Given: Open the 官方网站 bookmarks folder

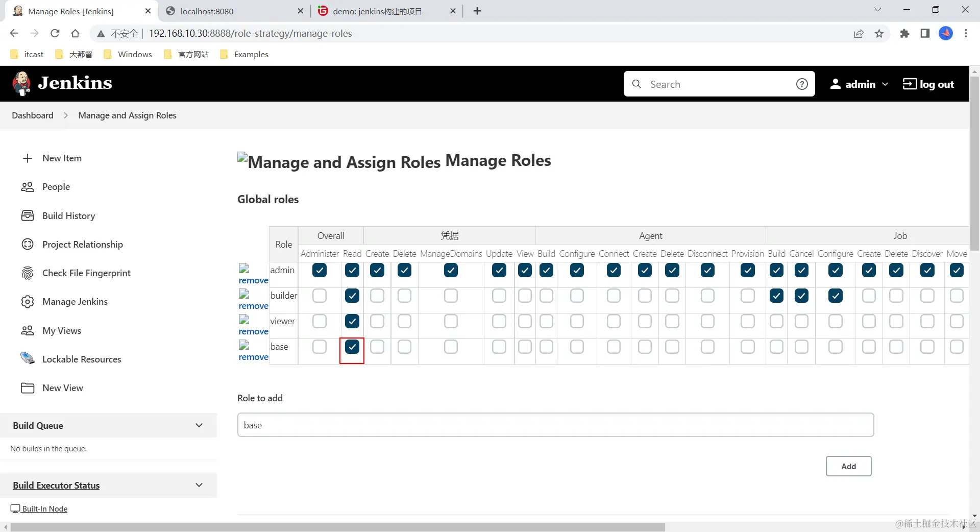Looking at the screenshot, I should point(186,54).
